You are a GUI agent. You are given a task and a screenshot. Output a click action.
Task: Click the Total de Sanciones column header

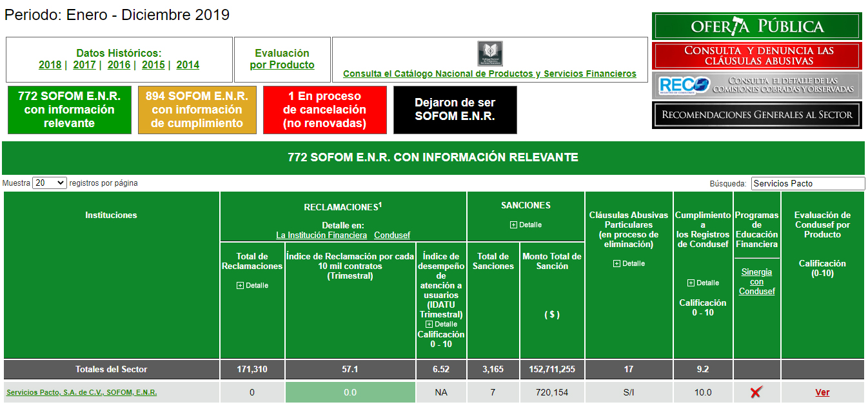tap(493, 261)
